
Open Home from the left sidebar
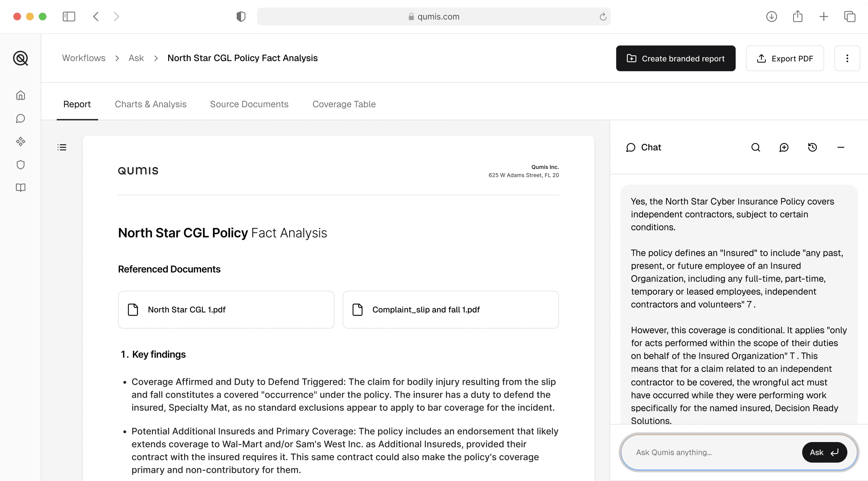[21, 95]
